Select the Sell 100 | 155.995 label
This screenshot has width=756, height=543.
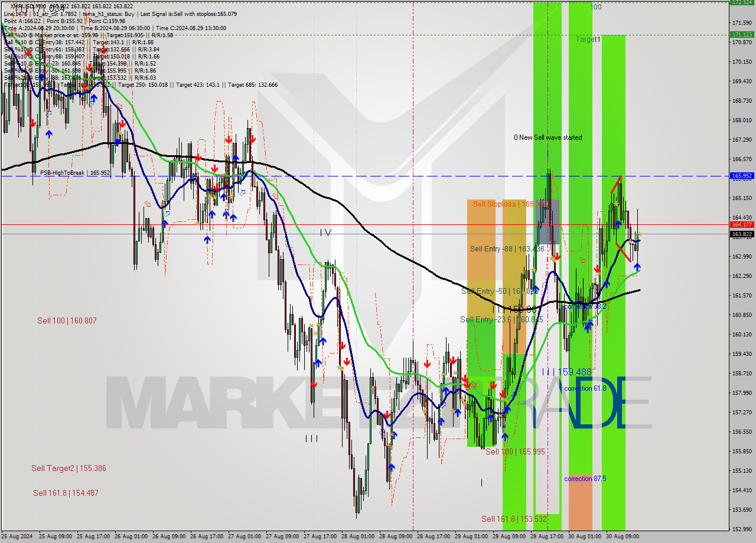click(x=515, y=452)
